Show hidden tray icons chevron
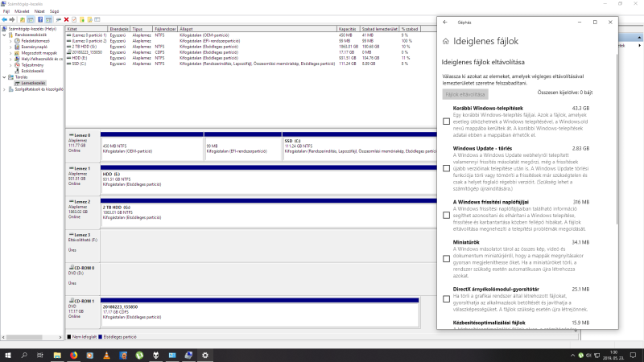Image resolution: width=644 pixels, height=362 pixels. pos(572,356)
